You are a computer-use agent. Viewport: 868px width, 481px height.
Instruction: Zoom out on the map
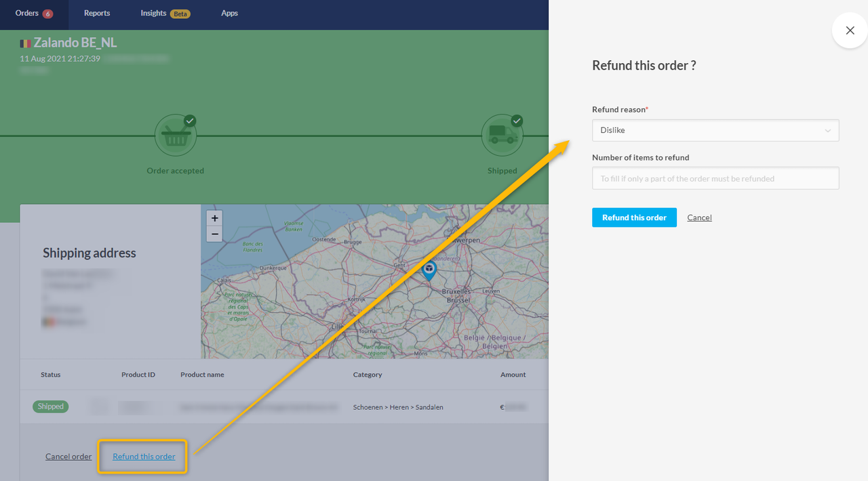point(214,234)
